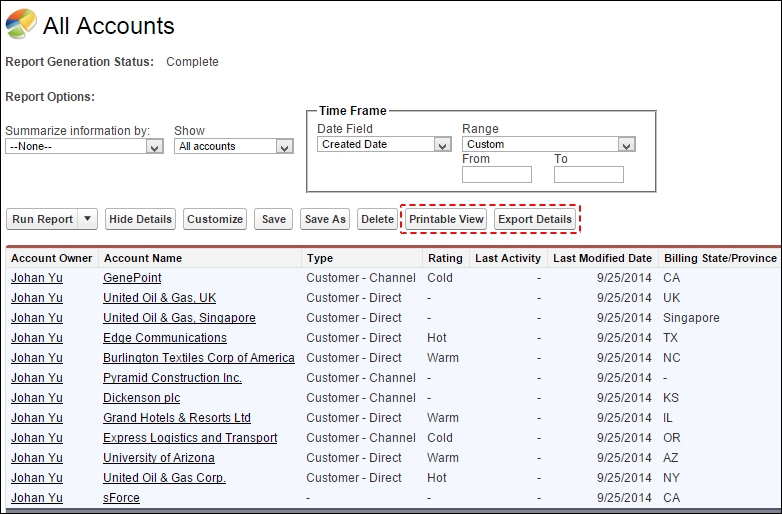Image resolution: width=782 pixels, height=514 pixels.
Task: Open the Edge Communications account link
Action: [165, 338]
